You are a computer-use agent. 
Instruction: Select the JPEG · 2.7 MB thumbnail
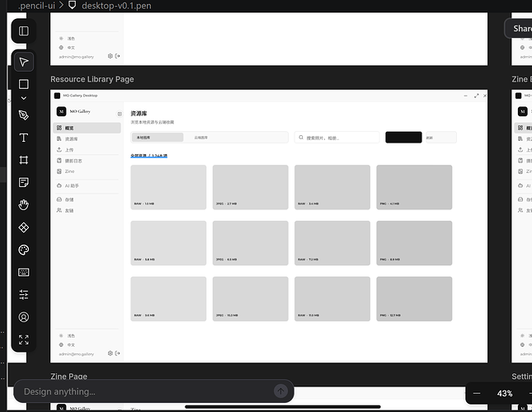click(251, 187)
